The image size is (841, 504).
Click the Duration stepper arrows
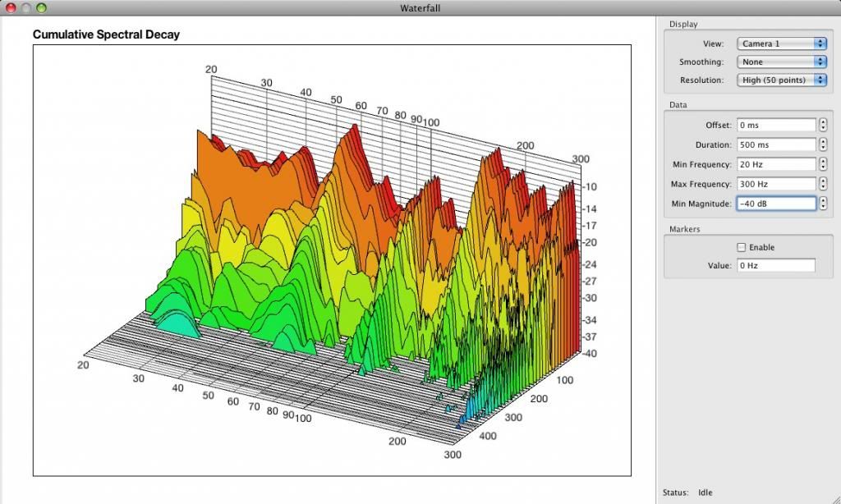pyautogui.click(x=823, y=144)
